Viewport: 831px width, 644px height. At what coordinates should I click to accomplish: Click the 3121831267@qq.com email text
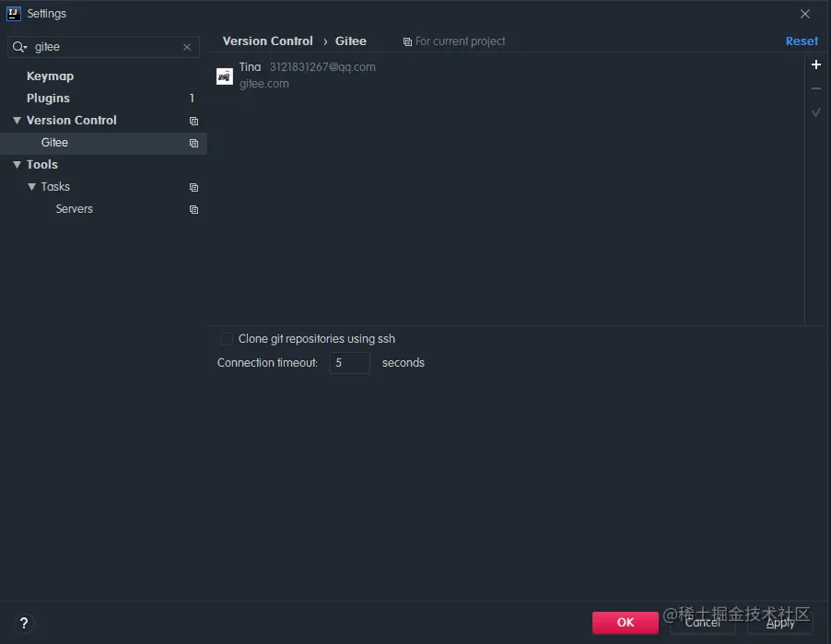[x=322, y=67]
